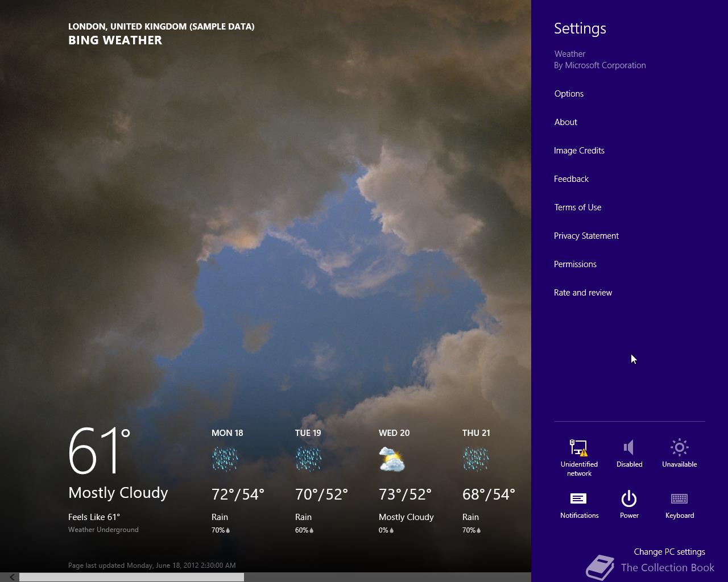Click the 61° current temperature

click(x=99, y=451)
